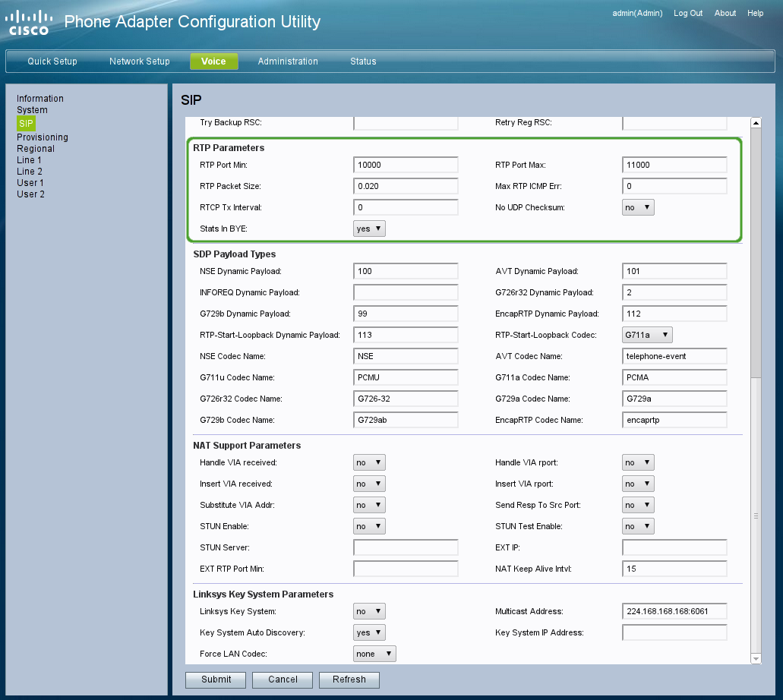Click the RTP Port Min field
Screen dimensions: 783x700
click(x=406, y=165)
